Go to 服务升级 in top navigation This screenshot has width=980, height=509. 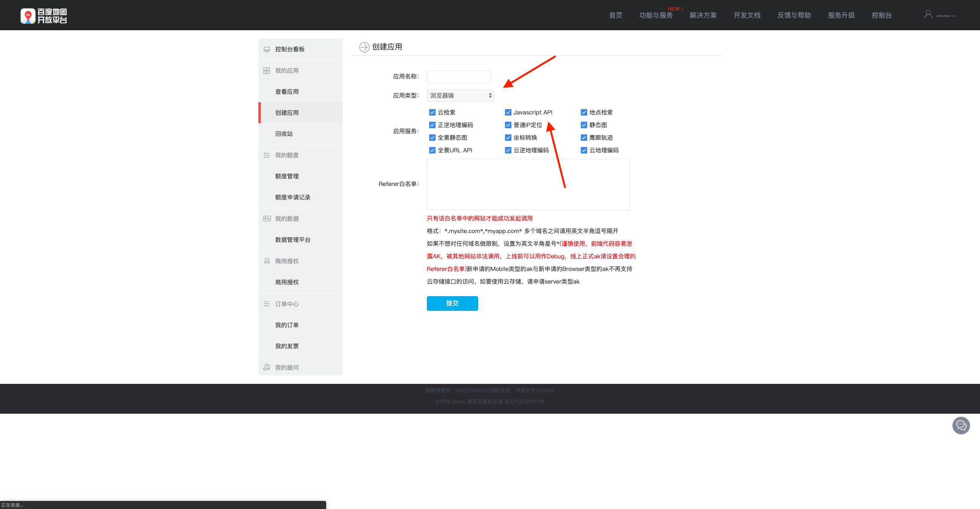point(841,15)
